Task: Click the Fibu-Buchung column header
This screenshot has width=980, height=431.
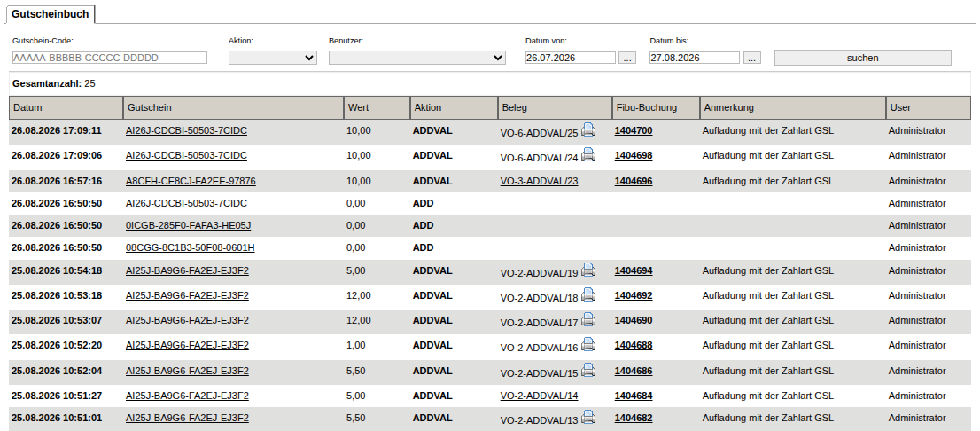Action: pyautogui.click(x=656, y=107)
